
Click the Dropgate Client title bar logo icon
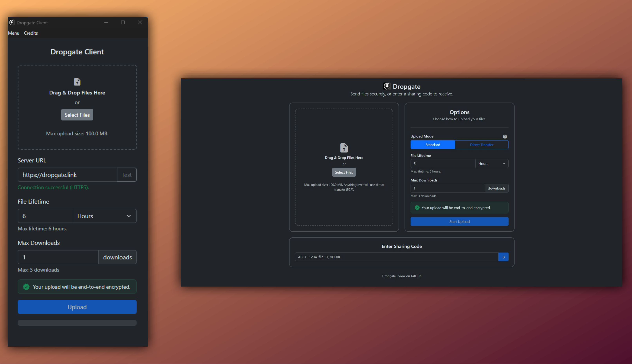point(12,22)
